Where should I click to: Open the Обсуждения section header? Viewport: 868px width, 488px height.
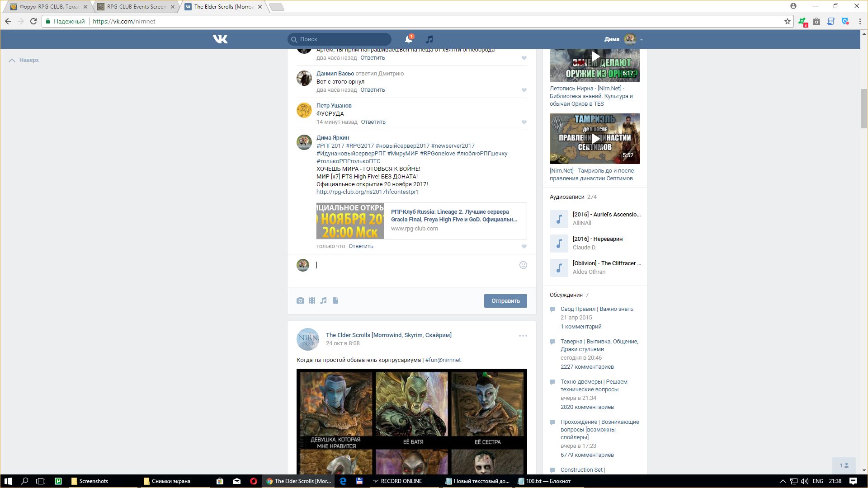[569, 295]
